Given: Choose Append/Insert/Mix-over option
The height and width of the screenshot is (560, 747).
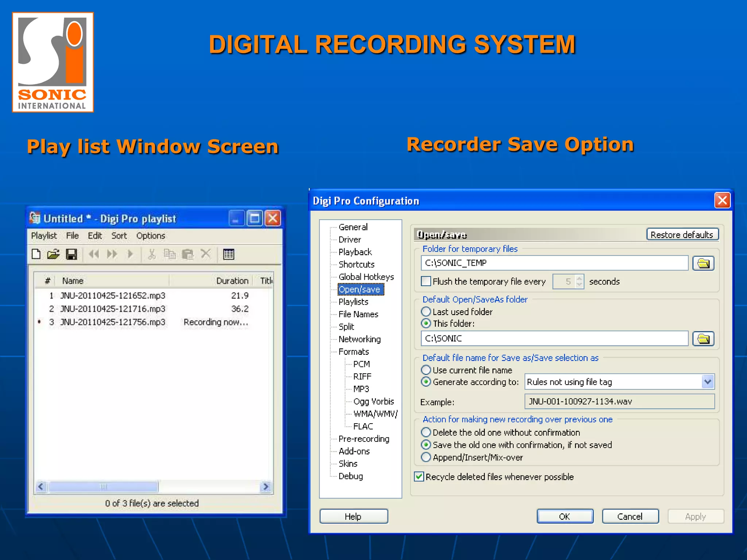Looking at the screenshot, I should point(426,457).
